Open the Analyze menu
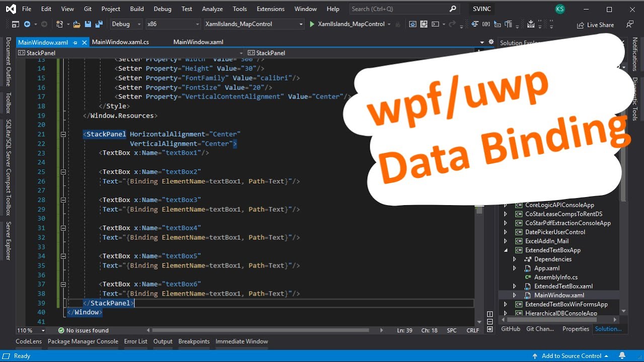644x362 pixels. [x=212, y=9]
